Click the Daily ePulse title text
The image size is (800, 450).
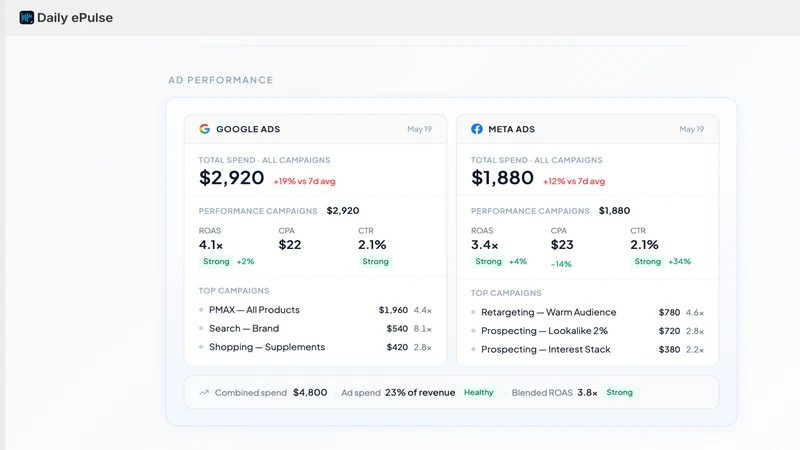(x=75, y=18)
